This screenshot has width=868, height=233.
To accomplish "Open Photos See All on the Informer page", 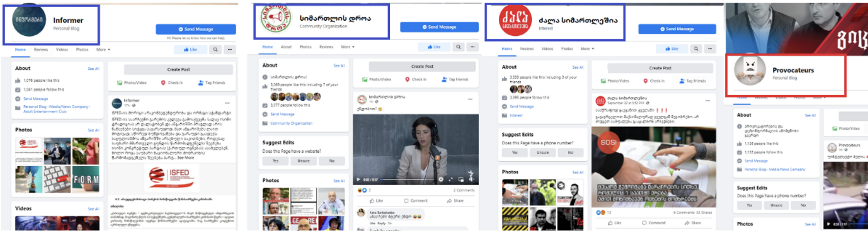I will click(93, 130).
